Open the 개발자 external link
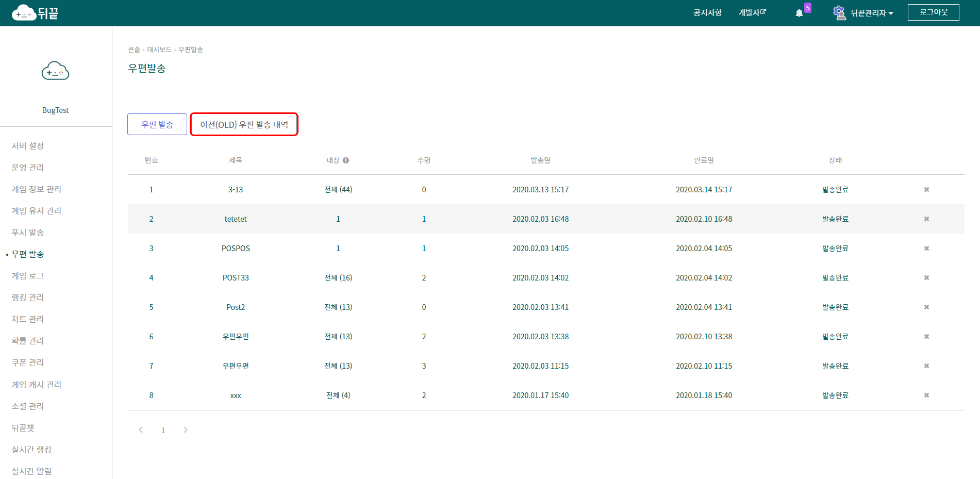This screenshot has height=479, width=980. tap(752, 12)
